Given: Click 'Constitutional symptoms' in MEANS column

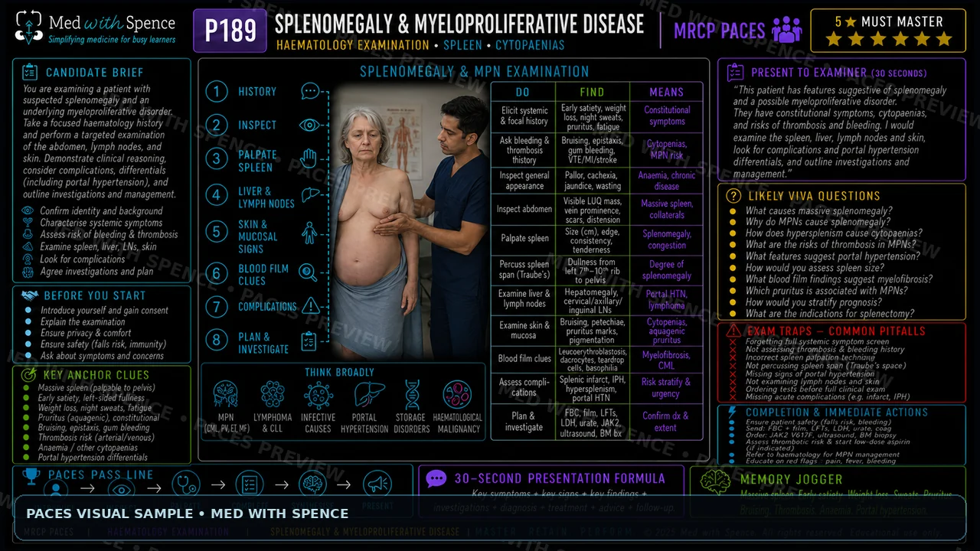Looking at the screenshot, I should point(667,116).
